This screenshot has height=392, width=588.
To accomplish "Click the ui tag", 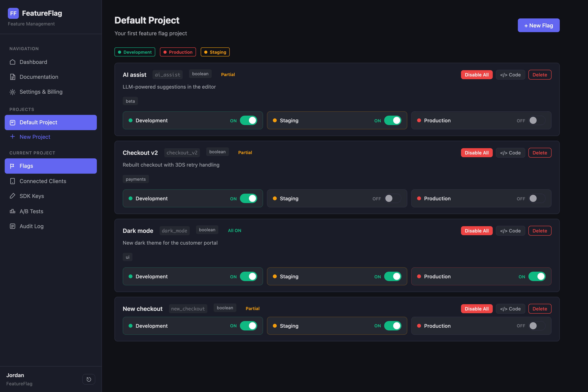I will (x=128, y=257).
